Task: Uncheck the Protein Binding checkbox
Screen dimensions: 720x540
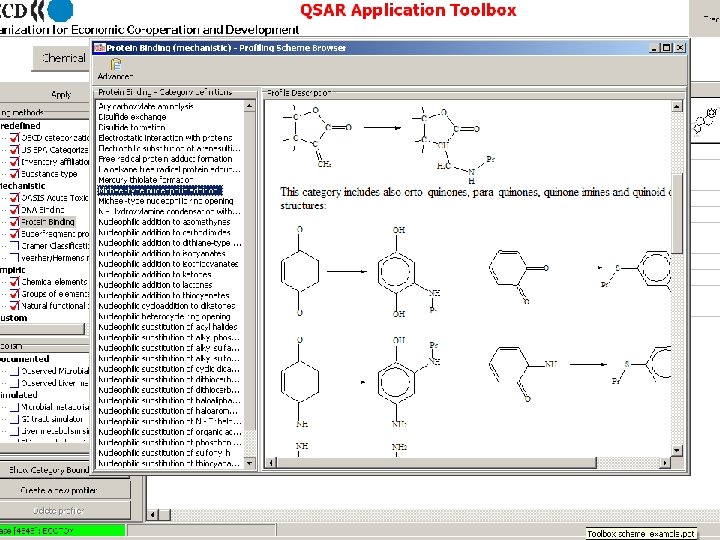Action: click(15, 222)
